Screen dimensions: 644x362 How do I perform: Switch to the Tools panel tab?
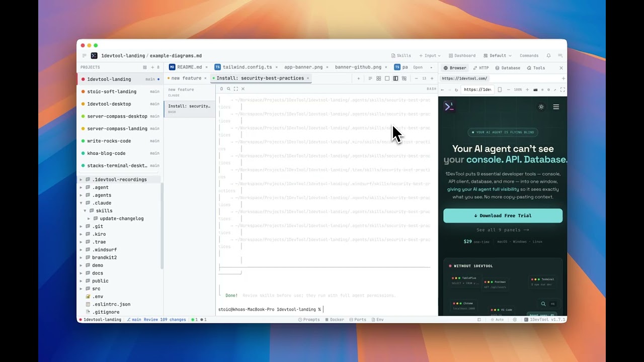(x=536, y=68)
